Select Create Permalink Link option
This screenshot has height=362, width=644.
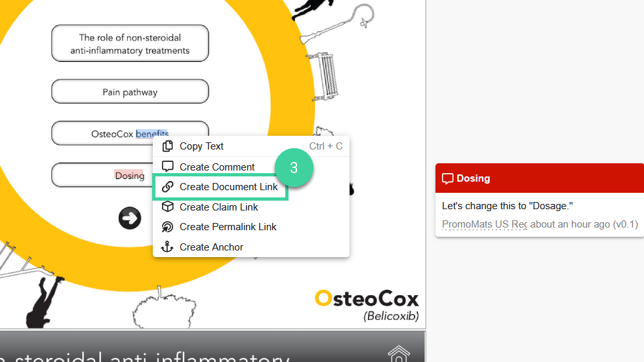[x=251, y=227]
